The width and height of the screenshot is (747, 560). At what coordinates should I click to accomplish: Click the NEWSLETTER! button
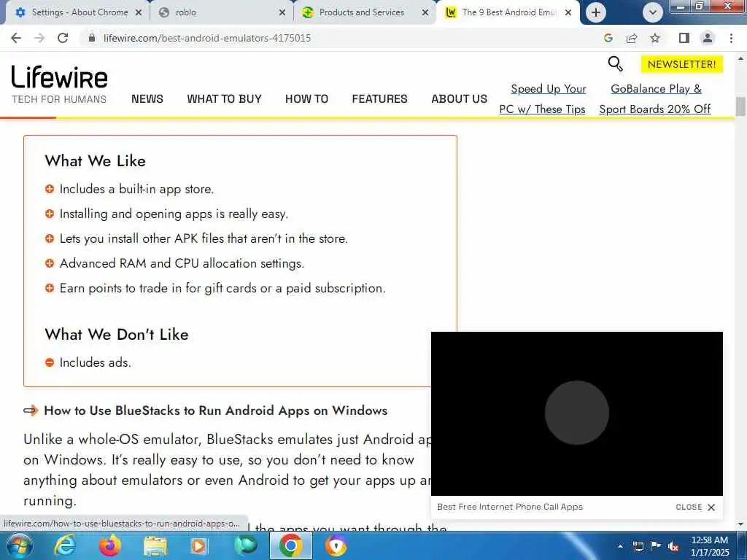tap(682, 64)
